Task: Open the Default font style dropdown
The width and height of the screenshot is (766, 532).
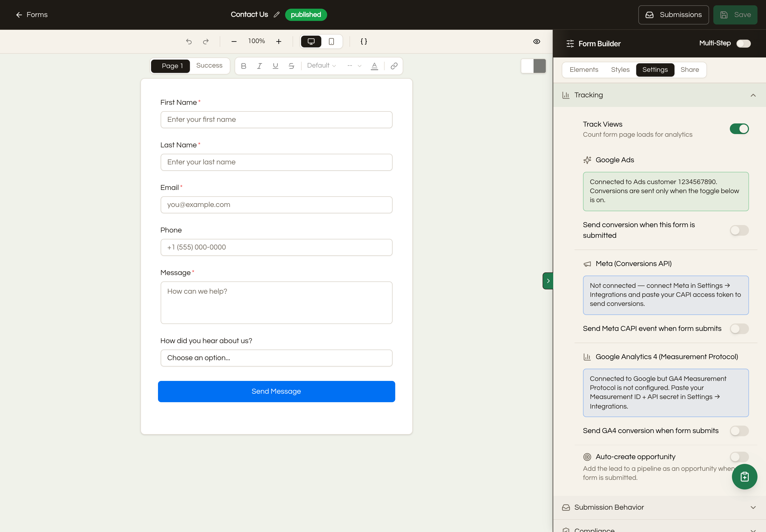Action: click(x=321, y=66)
